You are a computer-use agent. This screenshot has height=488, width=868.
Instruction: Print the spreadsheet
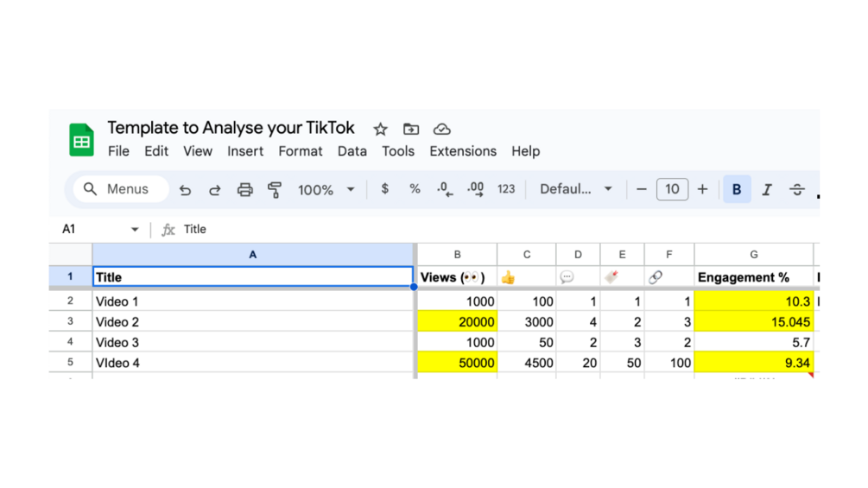[x=244, y=190]
